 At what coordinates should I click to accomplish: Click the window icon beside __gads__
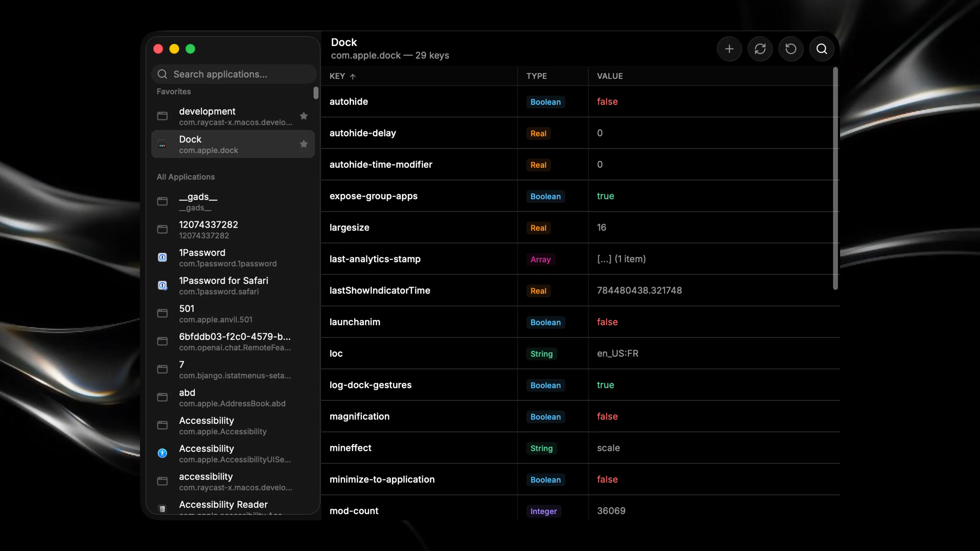162,201
